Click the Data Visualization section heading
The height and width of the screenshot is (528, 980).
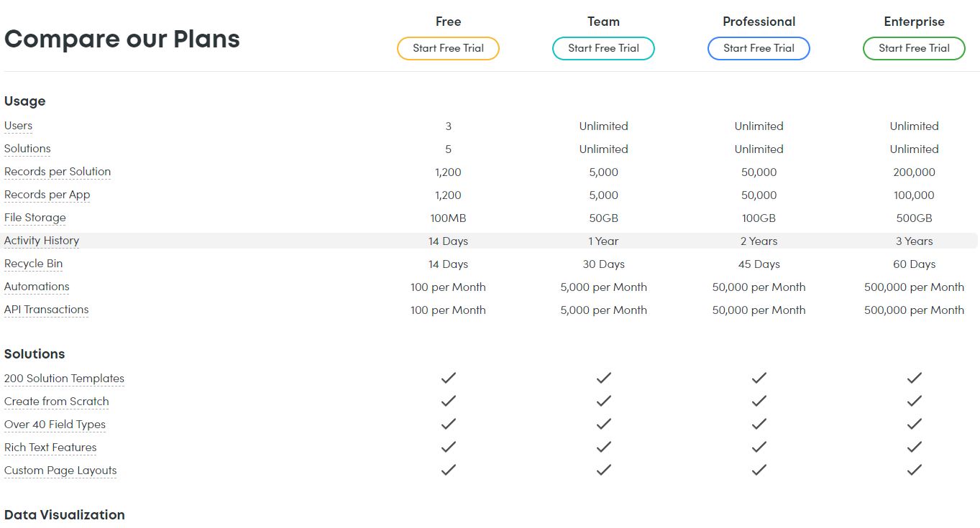[x=65, y=515]
